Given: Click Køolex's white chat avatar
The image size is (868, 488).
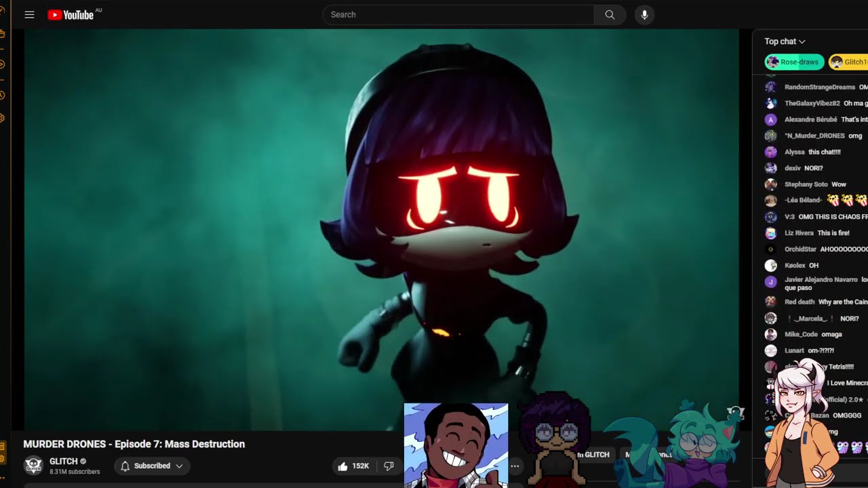Looking at the screenshot, I should coord(770,266).
